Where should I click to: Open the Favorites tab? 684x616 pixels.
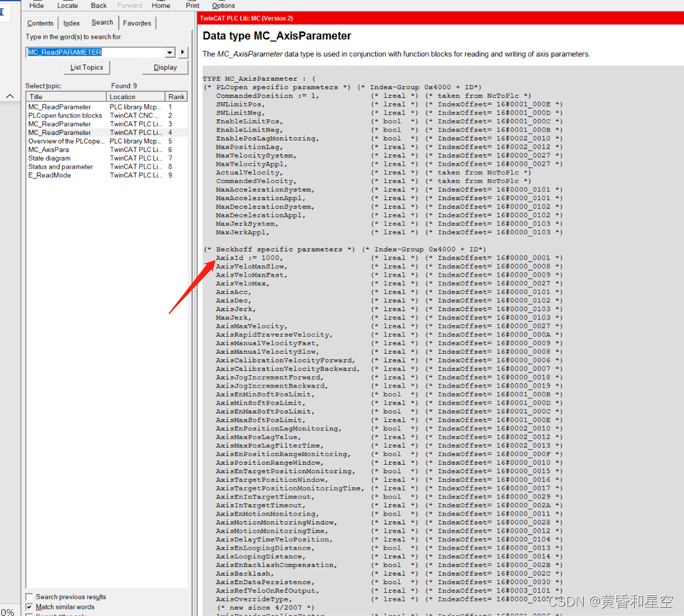137,23
